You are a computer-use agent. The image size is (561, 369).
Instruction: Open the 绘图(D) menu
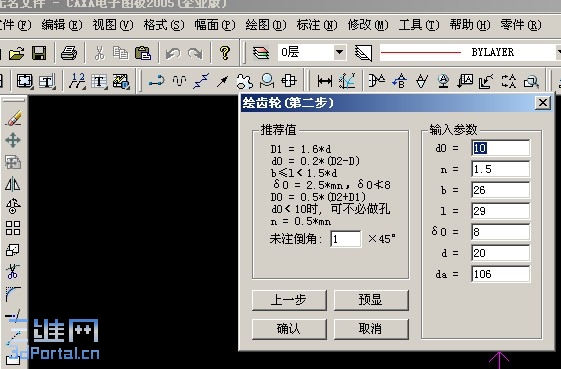(x=266, y=25)
